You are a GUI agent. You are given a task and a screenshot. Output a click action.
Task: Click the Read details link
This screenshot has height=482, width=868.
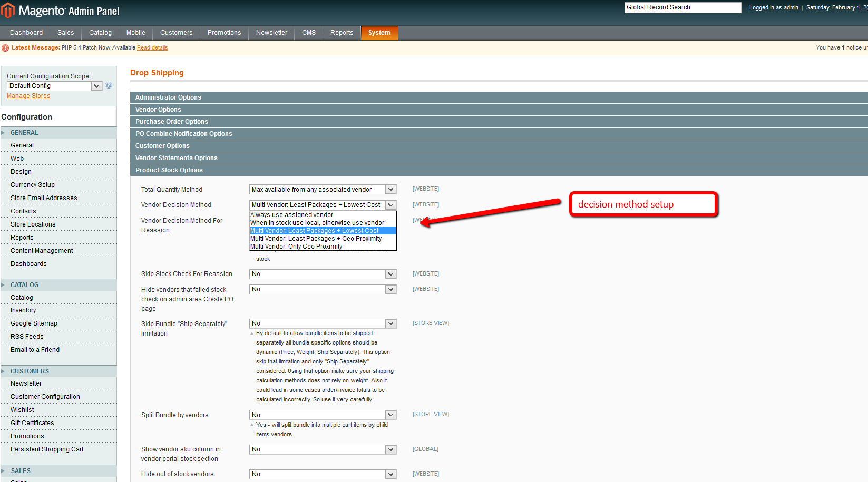pos(152,47)
